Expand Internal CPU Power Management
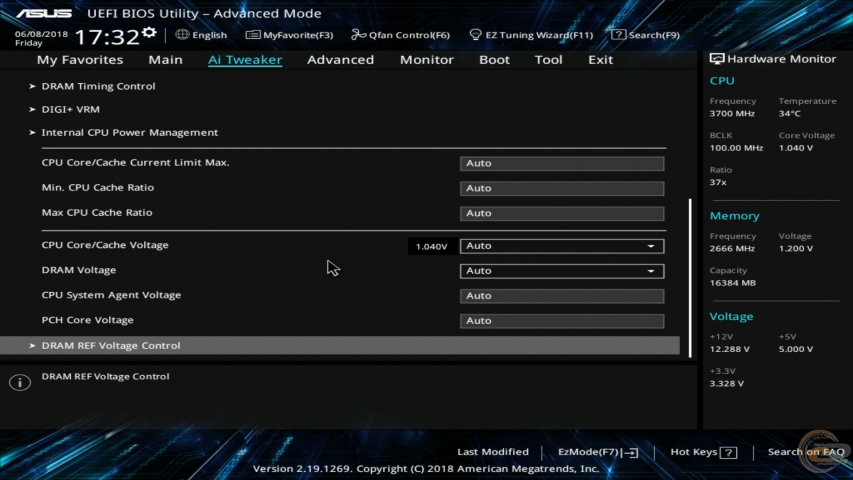This screenshot has height=480, width=853. [x=129, y=132]
